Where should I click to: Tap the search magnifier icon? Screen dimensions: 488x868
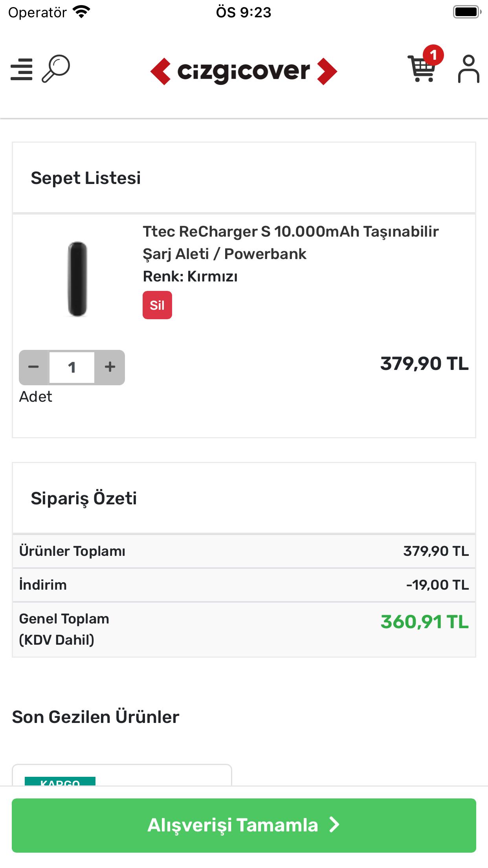(x=56, y=69)
